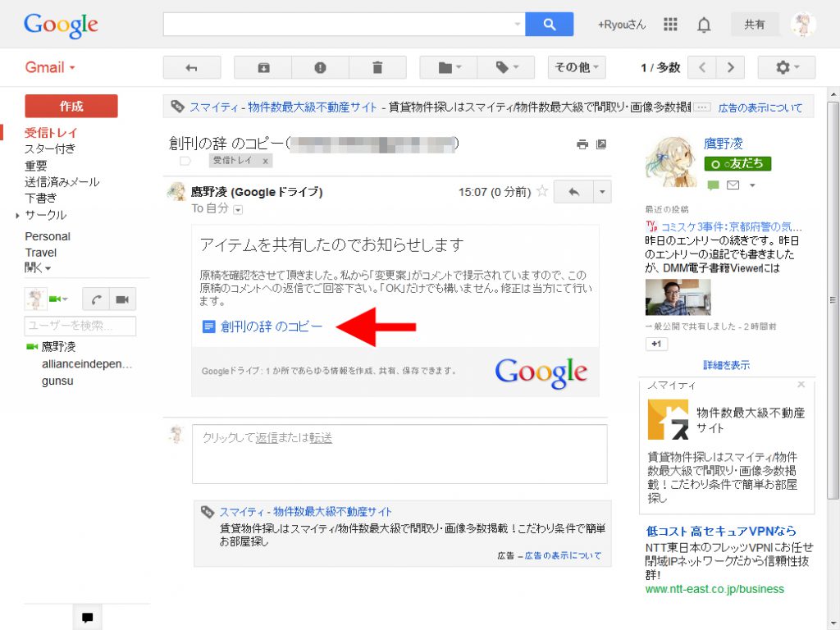Start a phone call from chat panel
The width and height of the screenshot is (840, 630).
click(96, 299)
